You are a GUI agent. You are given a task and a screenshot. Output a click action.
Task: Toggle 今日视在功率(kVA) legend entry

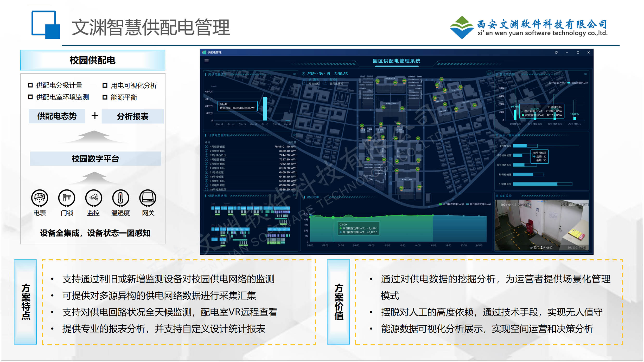[x=451, y=204]
